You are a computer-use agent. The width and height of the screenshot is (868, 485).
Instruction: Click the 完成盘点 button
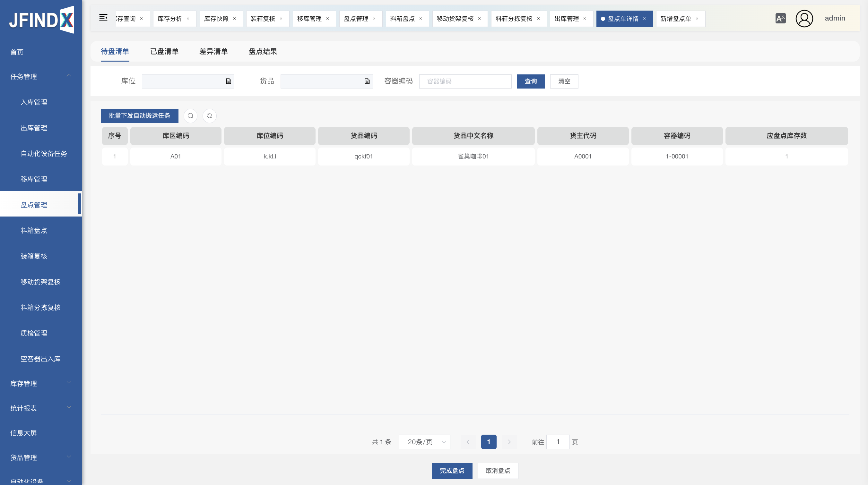click(452, 471)
